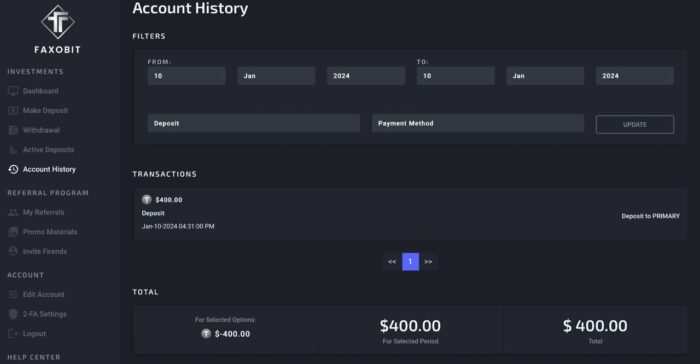
Task: Click the Make Deposit icon
Action: pos(13,111)
